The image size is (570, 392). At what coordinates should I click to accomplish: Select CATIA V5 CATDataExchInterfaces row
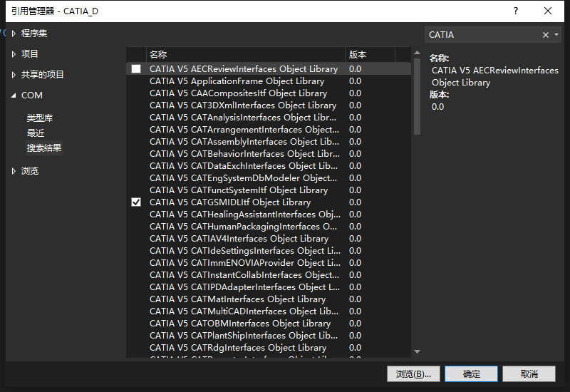269,166
